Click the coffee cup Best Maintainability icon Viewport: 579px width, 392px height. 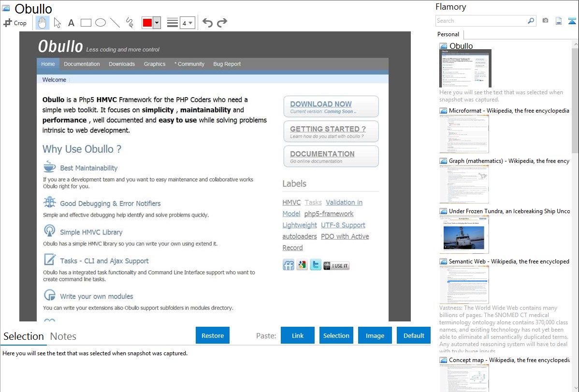(49, 167)
